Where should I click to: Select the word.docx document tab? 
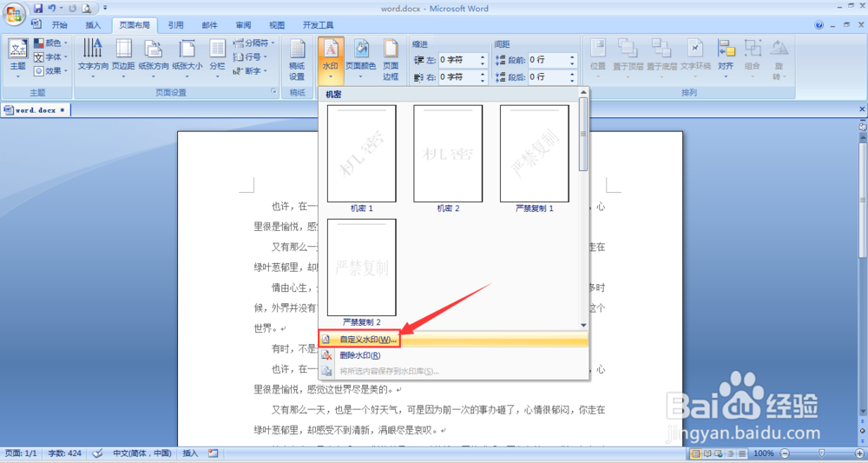pyautogui.click(x=36, y=110)
